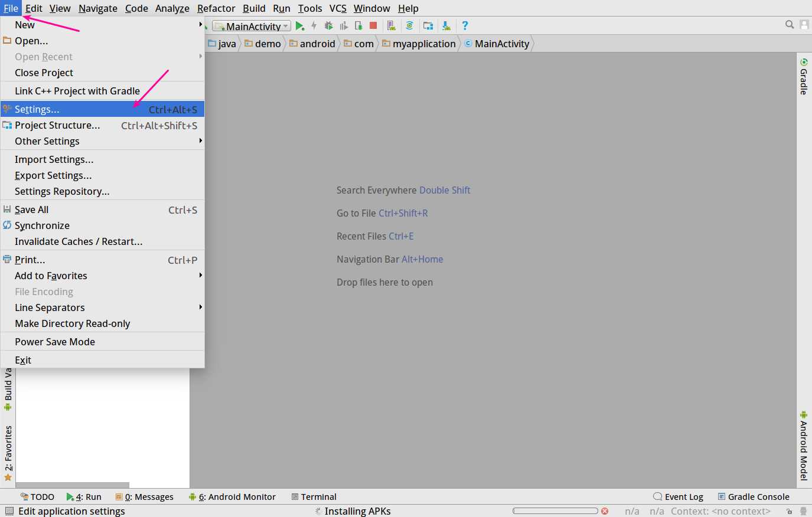Click the attach debugger to process icon

click(358, 26)
